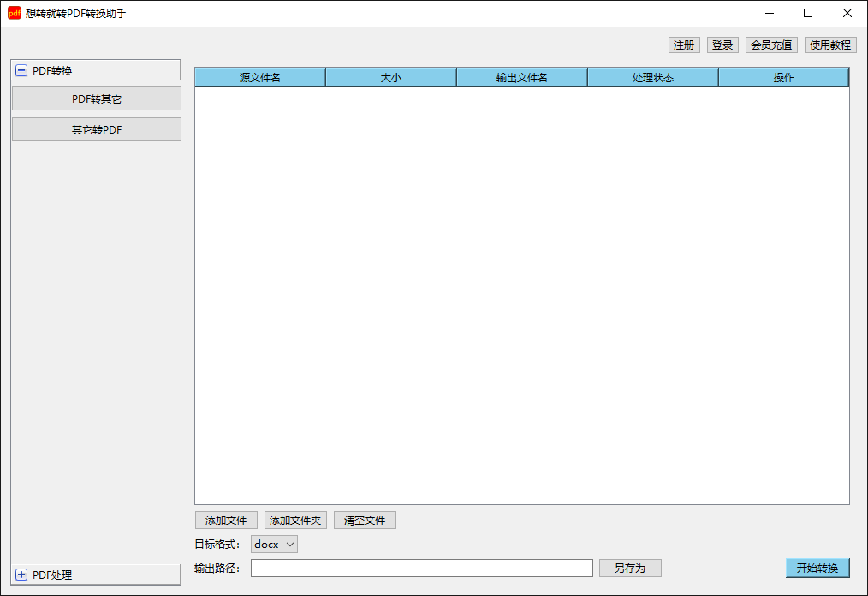The image size is (868, 596).
Task: Click 开始转换 to start conversion
Action: 817,568
